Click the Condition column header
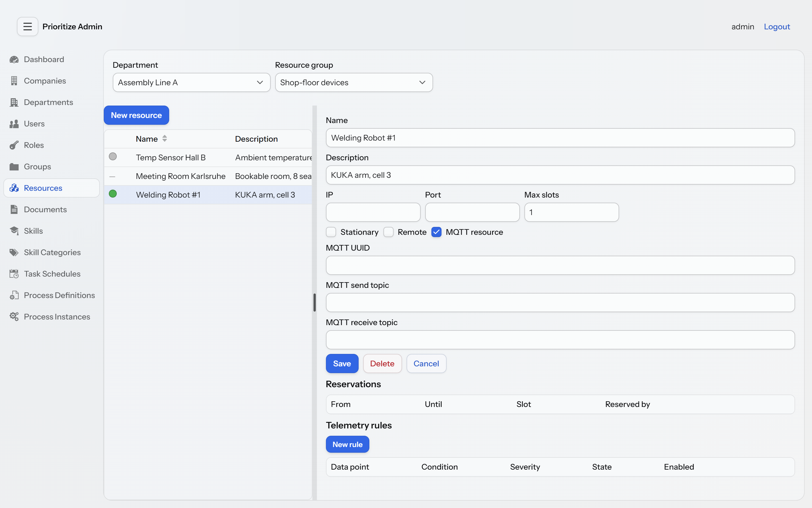The width and height of the screenshot is (812, 508). pyautogui.click(x=440, y=467)
